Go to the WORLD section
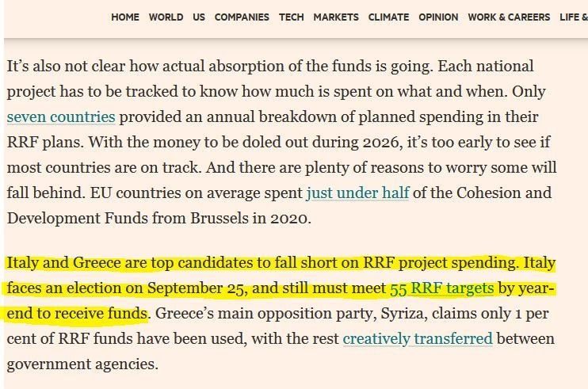Image resolution: width=588 pixels, height=389 pixels. [x=166, y=17]
